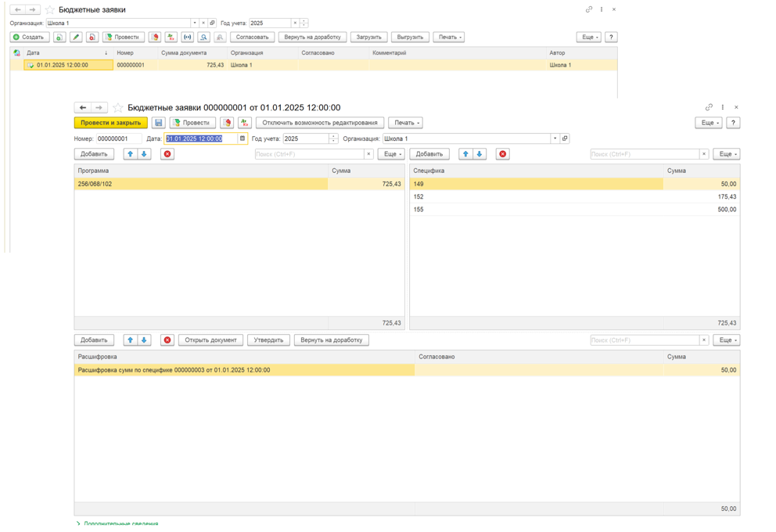The width and height of the screenshot is (776, 532).
Task: Open the Еще menu in document form header
Action: pyautogui.click(x=710, y=123)
